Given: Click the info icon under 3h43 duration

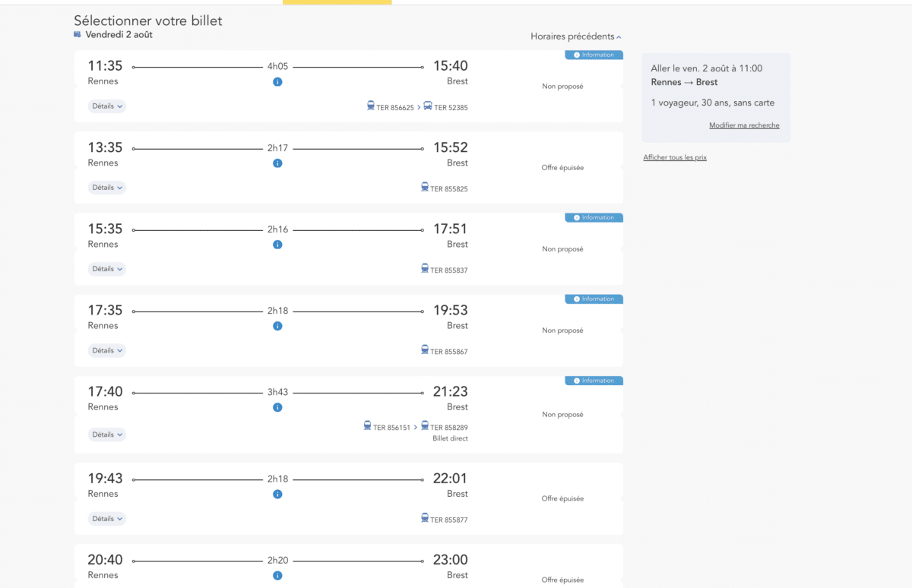Looking at the screenshot, I should tap(277, 407).
